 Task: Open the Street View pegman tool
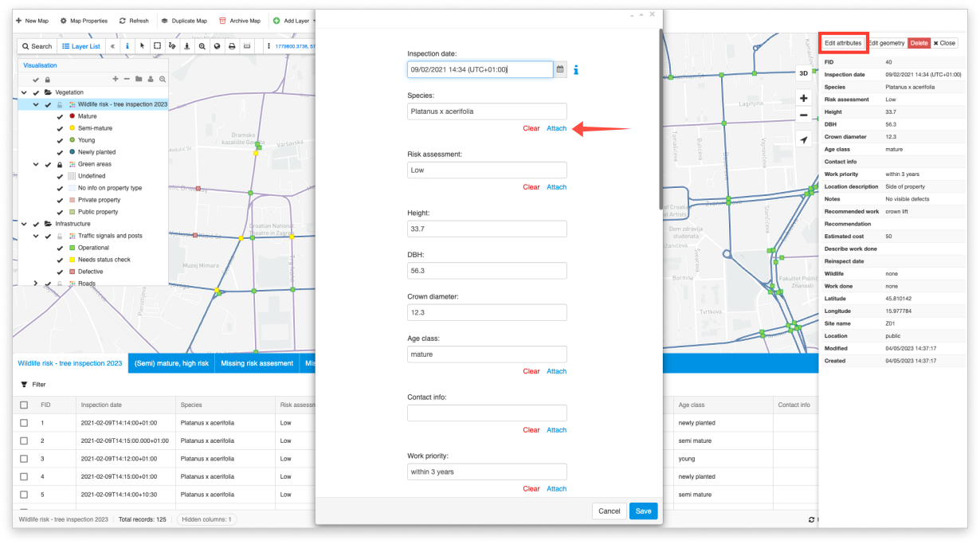coord(186,46)
